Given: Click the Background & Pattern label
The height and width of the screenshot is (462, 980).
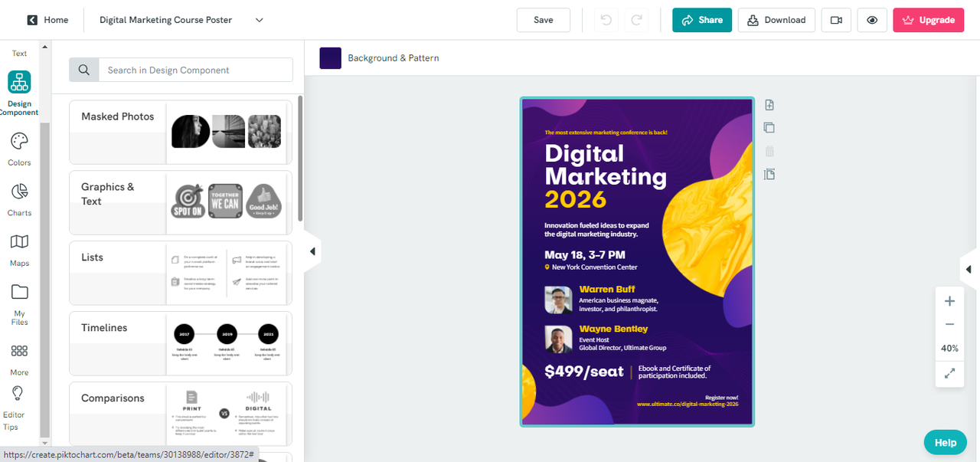Looking at the screenshot, I should tap(394, 57).
